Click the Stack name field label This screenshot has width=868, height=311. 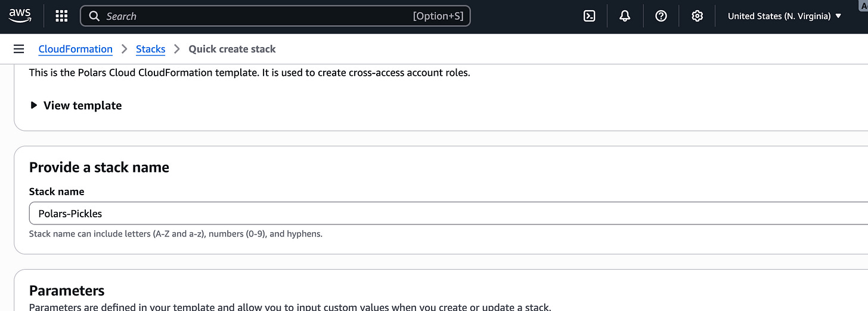click(x=57, y=192)
